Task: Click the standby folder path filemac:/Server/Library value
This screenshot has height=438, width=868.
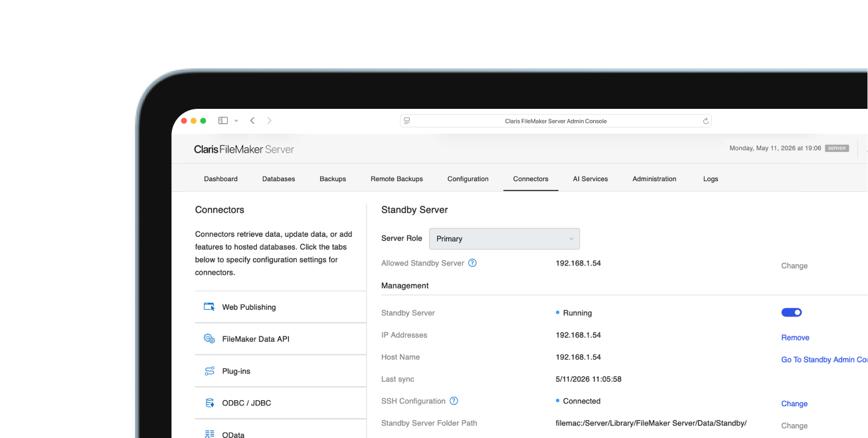Action: click(651, 423)
